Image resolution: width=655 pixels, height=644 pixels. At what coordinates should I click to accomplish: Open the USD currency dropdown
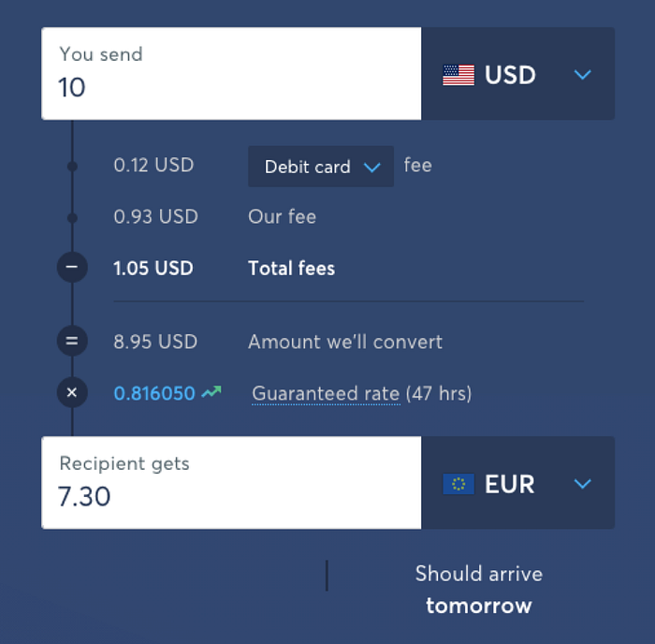518,74
